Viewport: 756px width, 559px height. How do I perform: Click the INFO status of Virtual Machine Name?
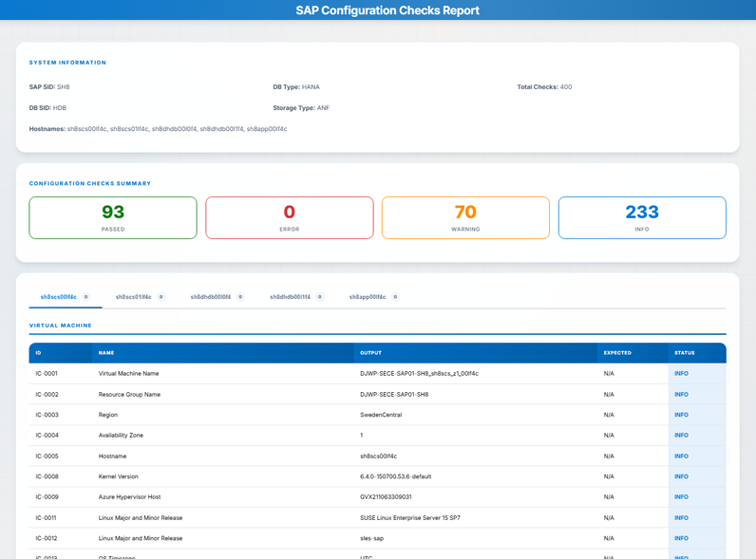point(681,374)
